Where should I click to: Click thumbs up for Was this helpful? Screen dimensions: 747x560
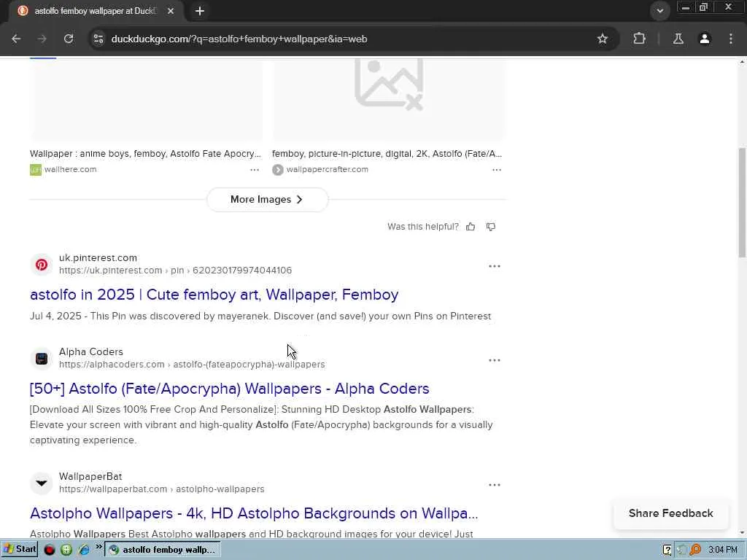click(x=471, y=227)
